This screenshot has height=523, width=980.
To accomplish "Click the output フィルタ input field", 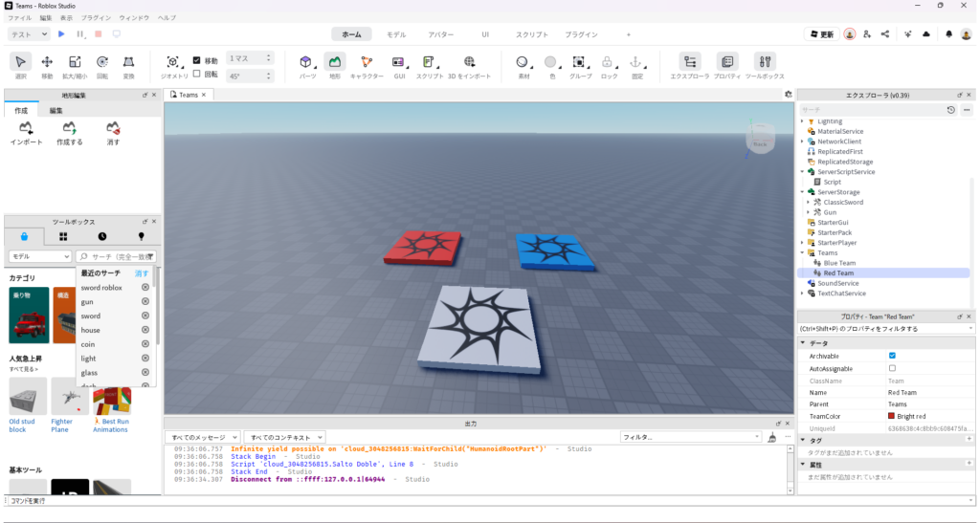I will tap(691, 438).
